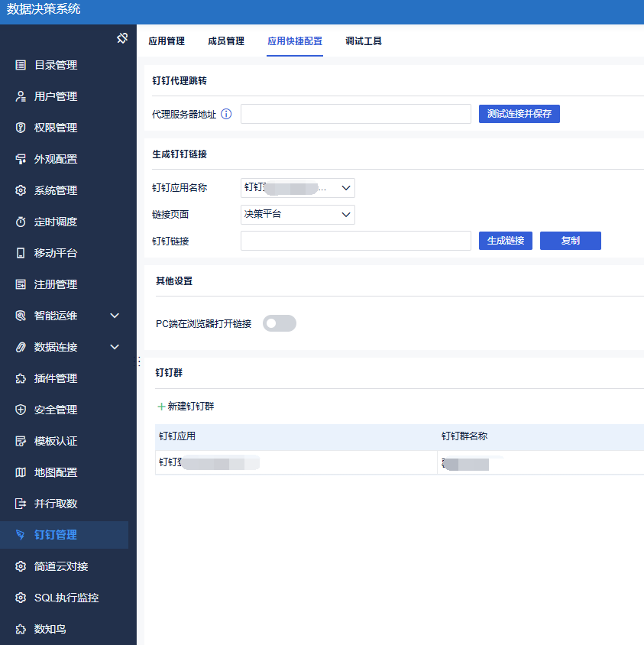Screen dimensions: 644x645
Task: Open 插件管理 from the sidebar
Action: coord(56,378)
